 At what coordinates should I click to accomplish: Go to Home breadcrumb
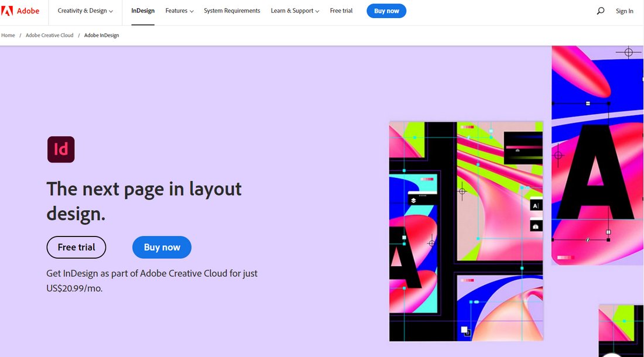(8, 35)
